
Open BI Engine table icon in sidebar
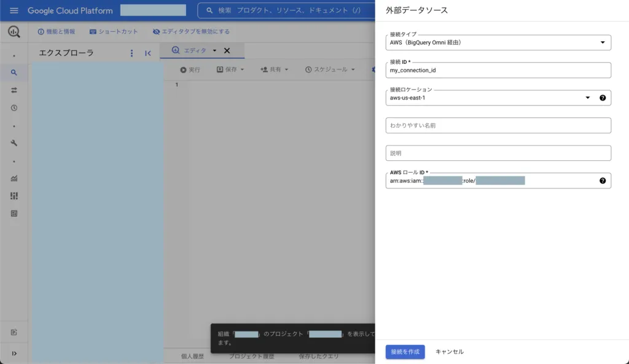(14, 214)
